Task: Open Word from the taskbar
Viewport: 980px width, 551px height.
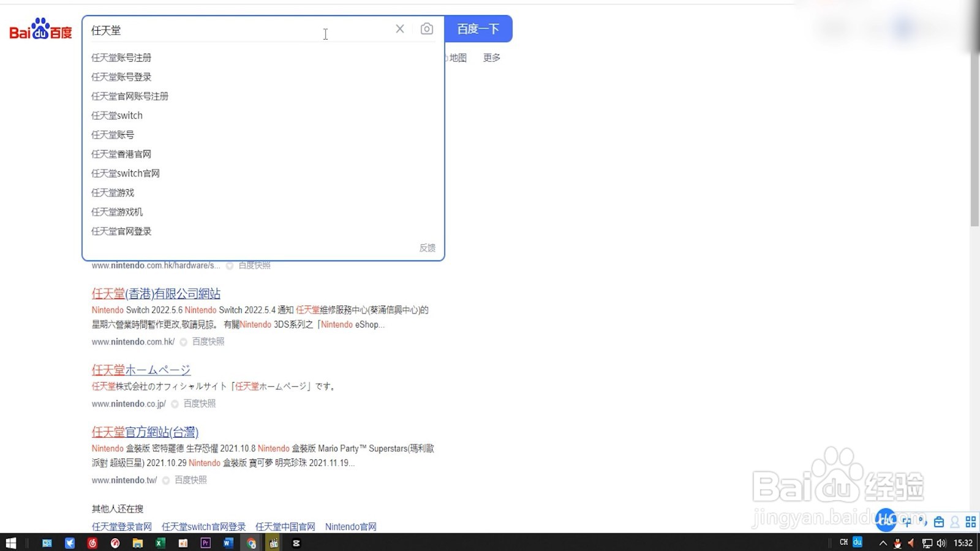Action: pos(228,542)
